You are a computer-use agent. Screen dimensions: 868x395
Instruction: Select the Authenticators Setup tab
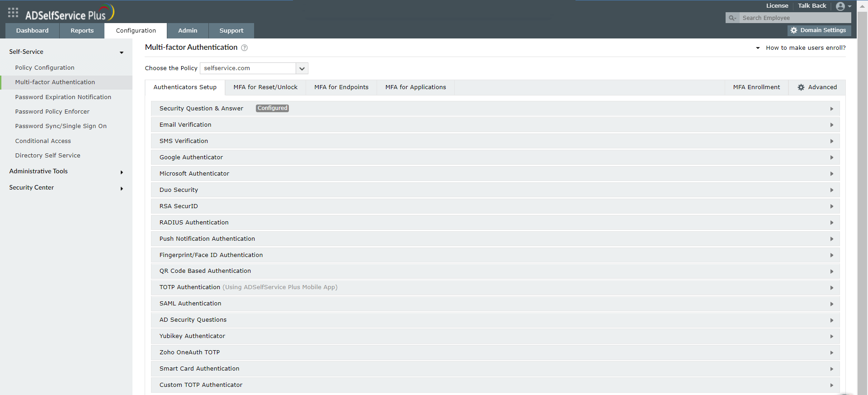click(x=185, y=87)
